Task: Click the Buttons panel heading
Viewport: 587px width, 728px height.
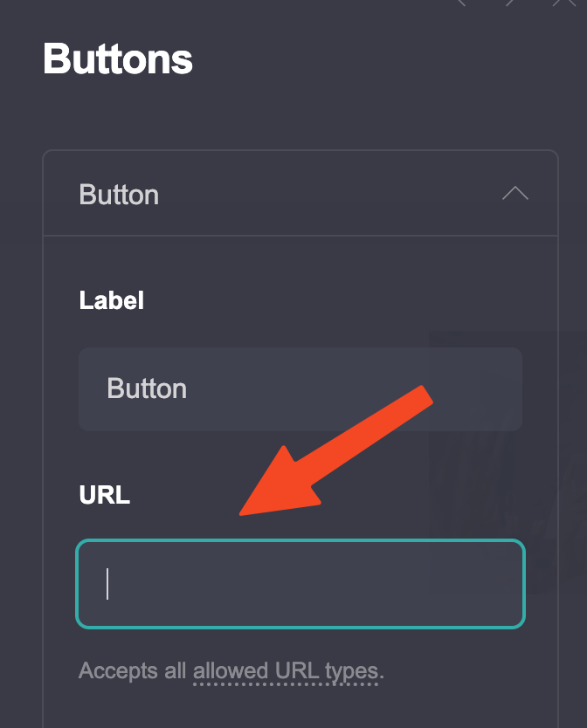Action: tap(118, 59)
